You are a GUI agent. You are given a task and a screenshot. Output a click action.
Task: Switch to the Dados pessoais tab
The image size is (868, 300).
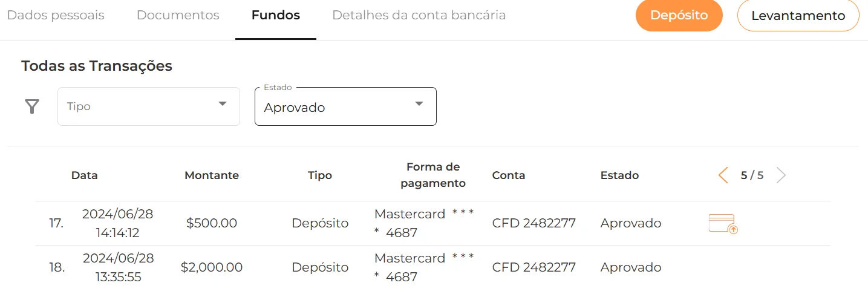click(56, 16)
